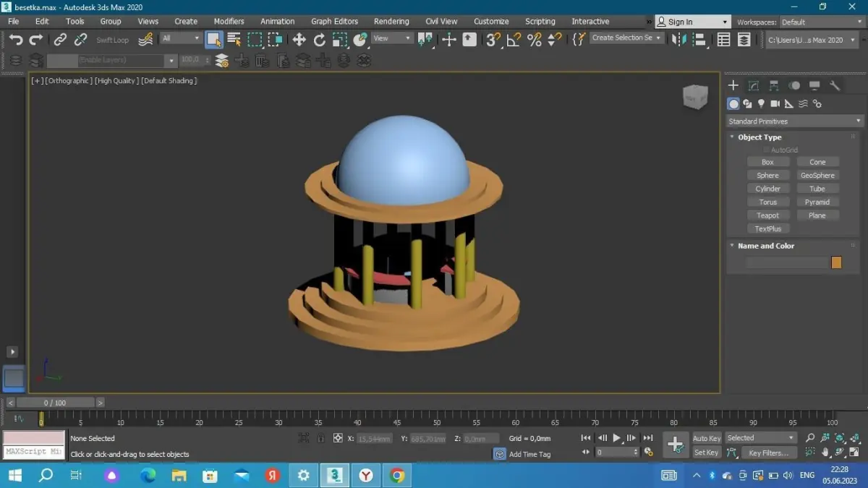Expand the Workspaces Default dropdown
868x488 pixels.
pyautogui.click(x=822, y=22)
